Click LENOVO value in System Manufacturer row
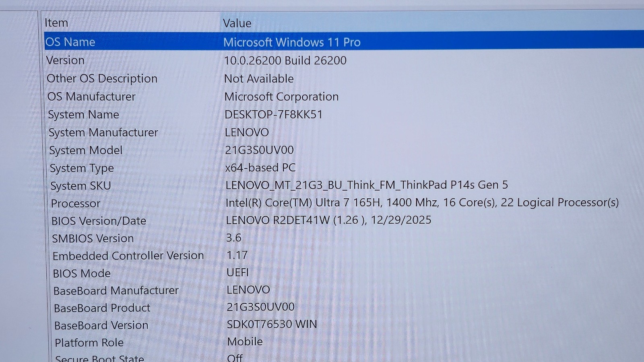This screenshot has height=362, width=644. (247, 132)
